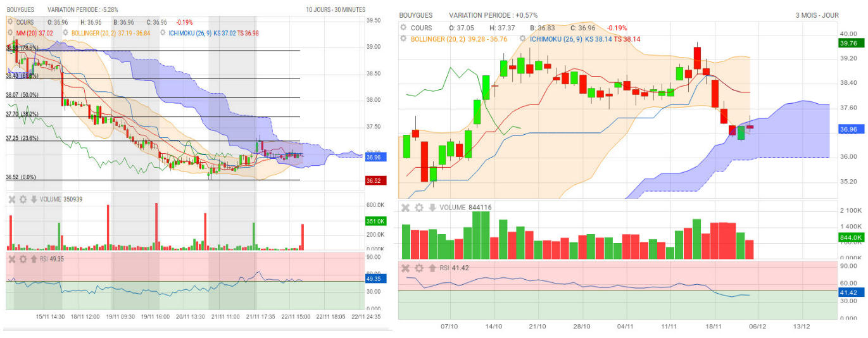This screenshot has height=338, width=868.
Task: Click COURS label in 10 jours chart
Action: (x=25, y=22)
